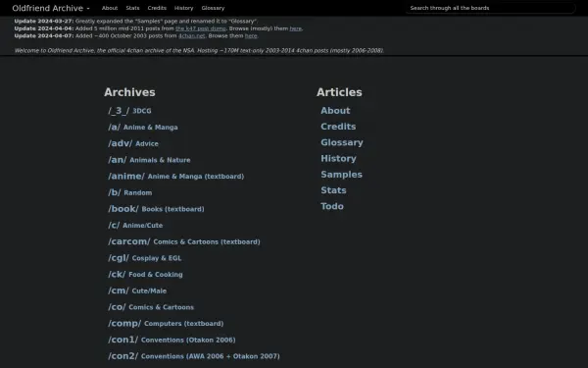The width and height of the screenshot is (588, 368).
Task: Click the 'Update 2024-04-04:' label
Action: pos(44,28)
